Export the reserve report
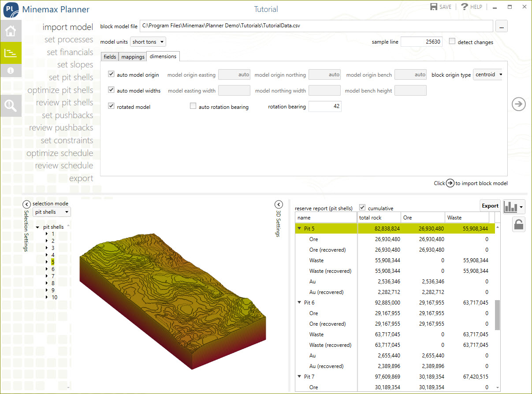532x394 pixels. [x=490, y=206]
